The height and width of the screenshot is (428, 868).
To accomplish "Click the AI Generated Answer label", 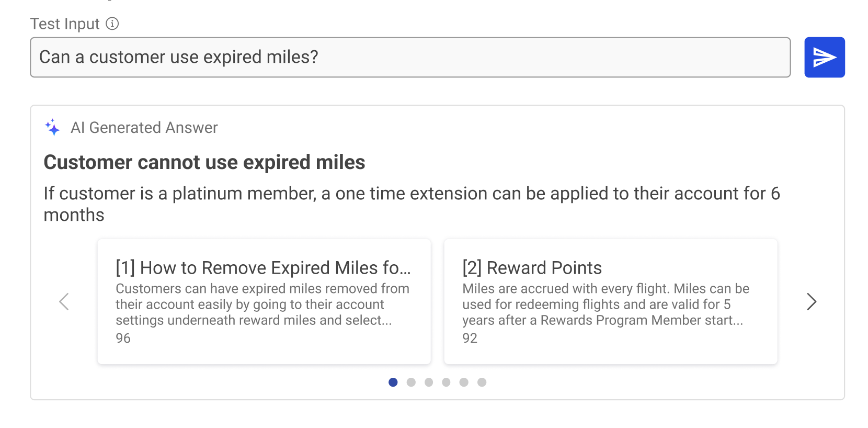I will point(144,128).
